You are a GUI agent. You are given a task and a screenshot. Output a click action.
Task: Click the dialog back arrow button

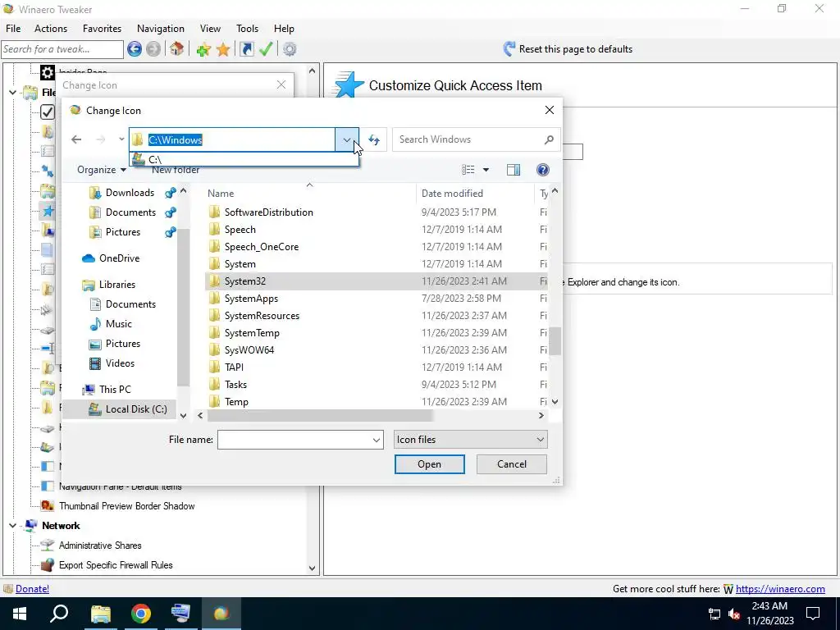click(76, 139)
